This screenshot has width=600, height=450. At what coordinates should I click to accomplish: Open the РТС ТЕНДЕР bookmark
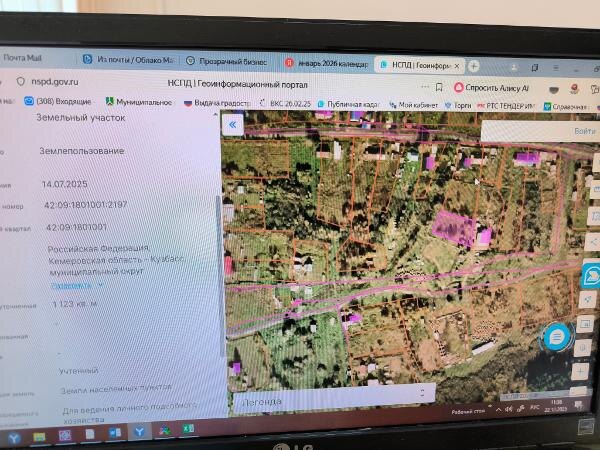(505, 106)
